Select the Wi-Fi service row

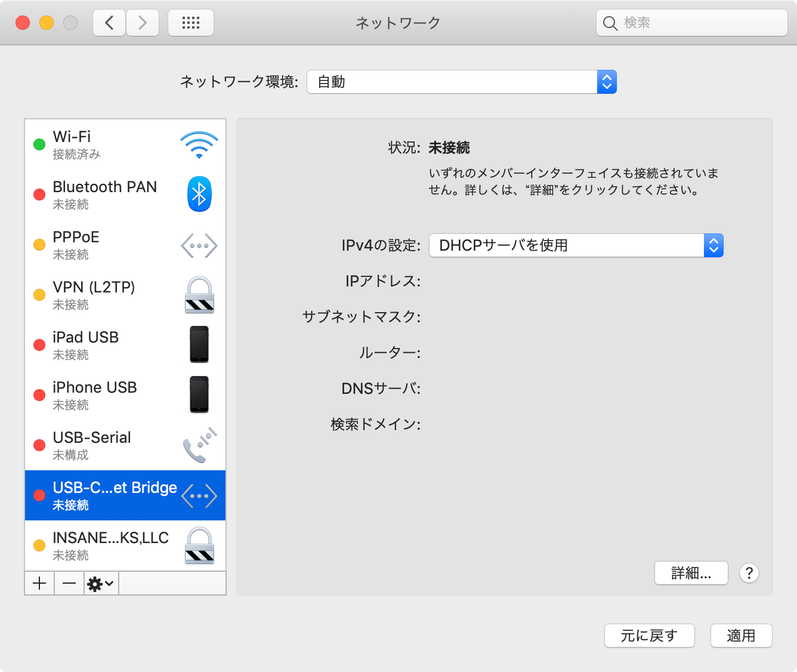tap(125, 144)
